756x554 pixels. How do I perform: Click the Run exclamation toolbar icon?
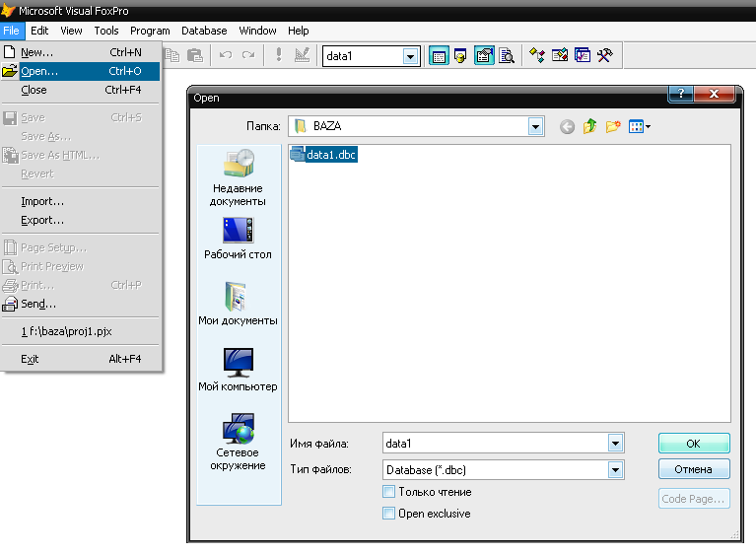point(279,55)
